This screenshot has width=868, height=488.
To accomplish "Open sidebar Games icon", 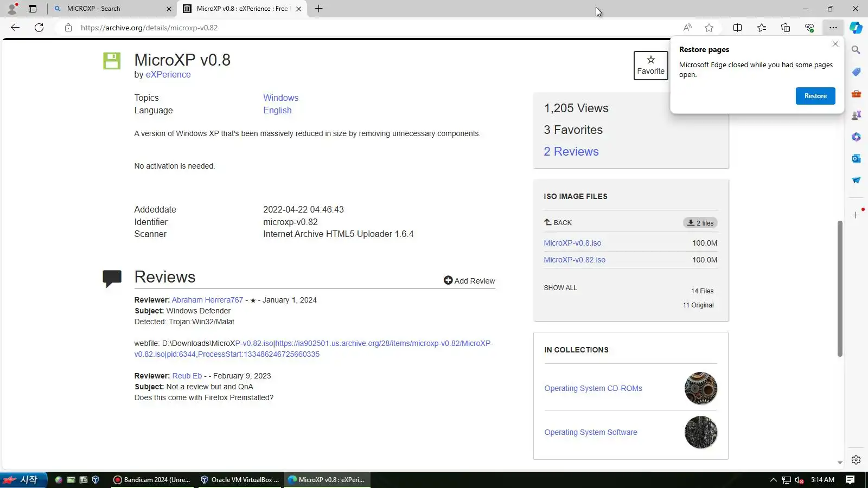I will (856, 115).
